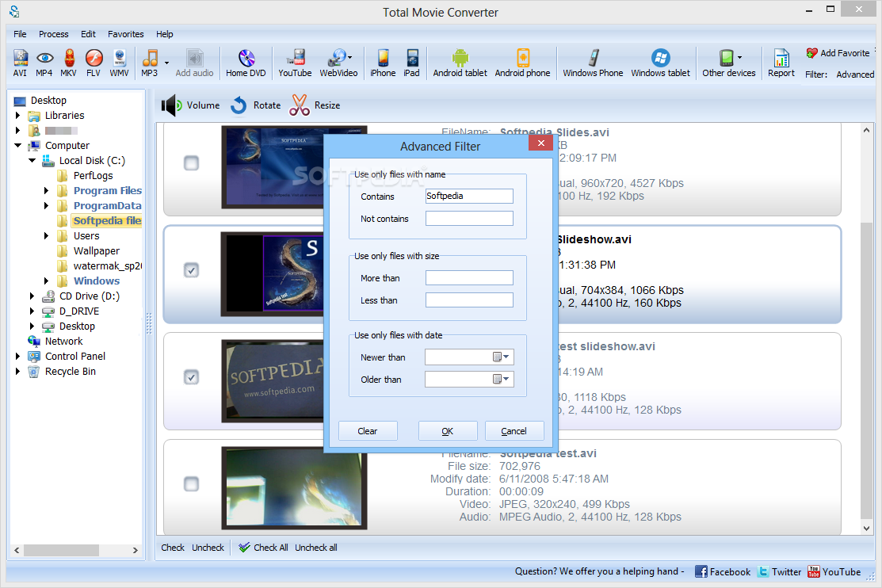Click the Uncheck button below the file list
This screenshot has height=588, width=882.
(208, 548)
